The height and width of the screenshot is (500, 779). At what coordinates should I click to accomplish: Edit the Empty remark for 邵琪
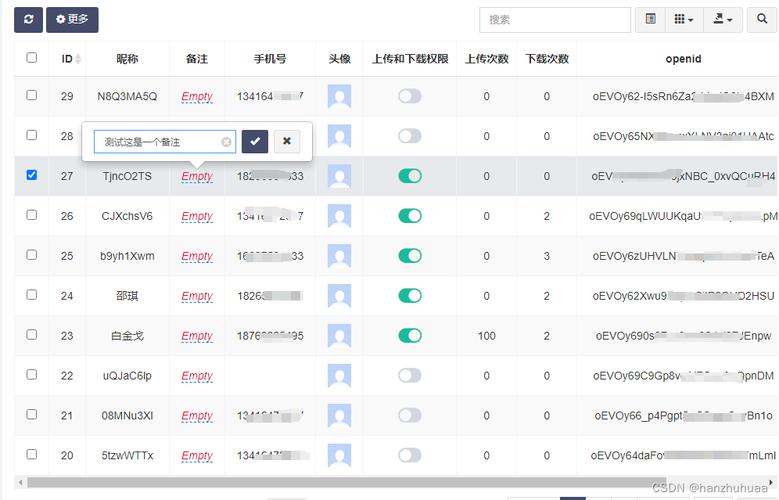pos(197,296)
